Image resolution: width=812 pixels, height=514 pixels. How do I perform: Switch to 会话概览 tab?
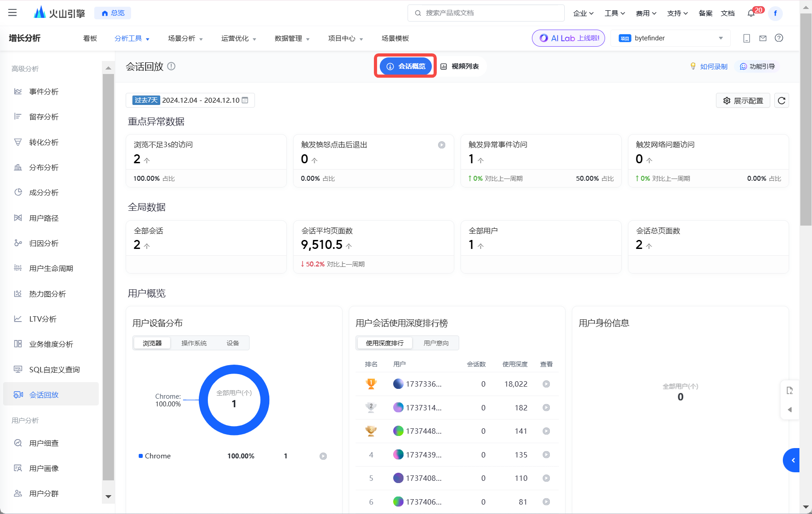coord(406,66)
